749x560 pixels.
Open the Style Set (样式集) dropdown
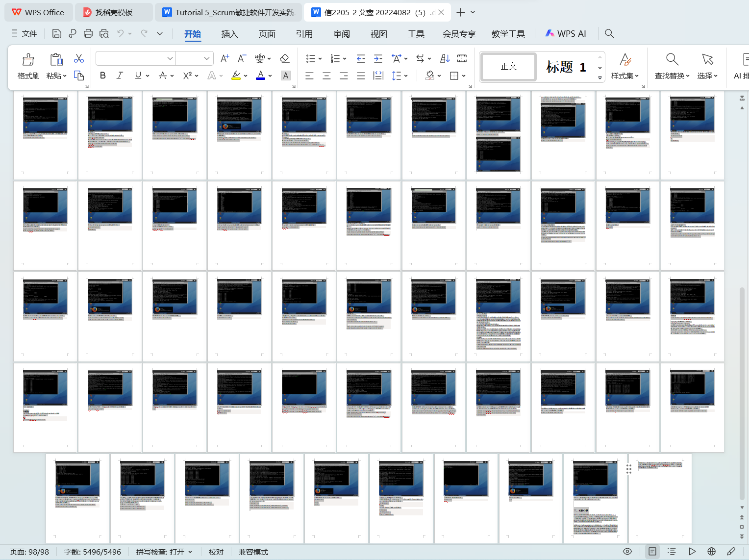[625, 76]
